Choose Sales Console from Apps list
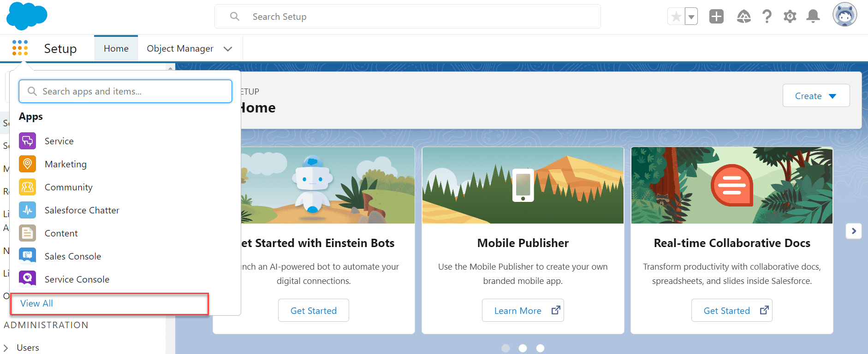 point(73,256)
